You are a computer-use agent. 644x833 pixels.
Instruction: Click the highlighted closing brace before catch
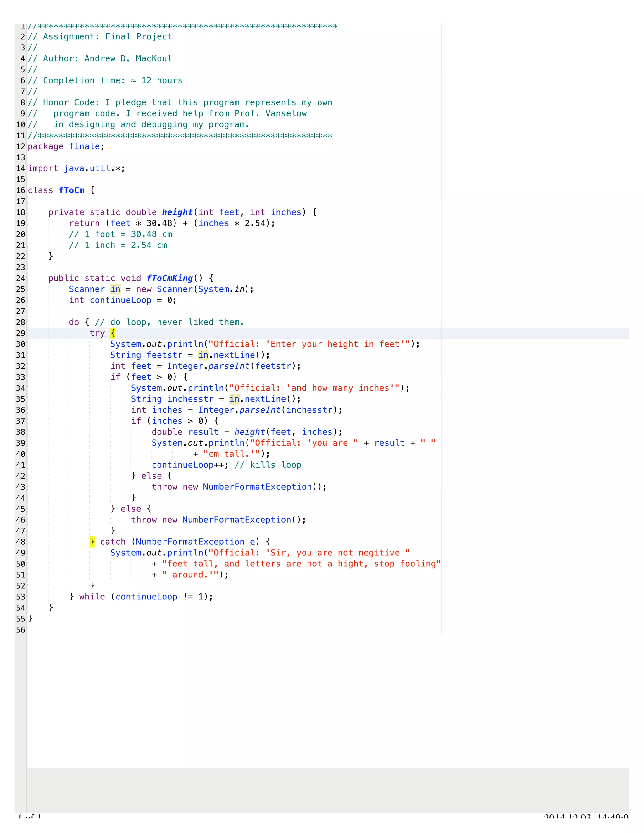coord(92,542)
